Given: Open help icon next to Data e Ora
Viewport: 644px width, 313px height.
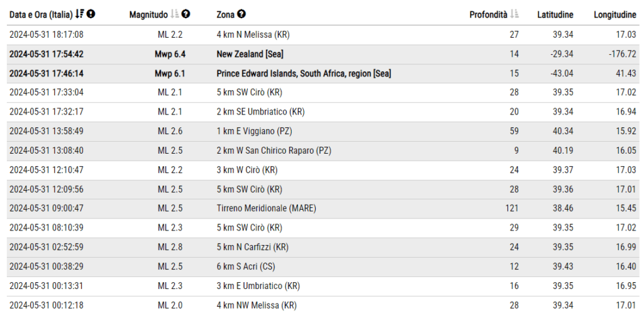Looking at the screenshot, I should (x=91, y=14).
